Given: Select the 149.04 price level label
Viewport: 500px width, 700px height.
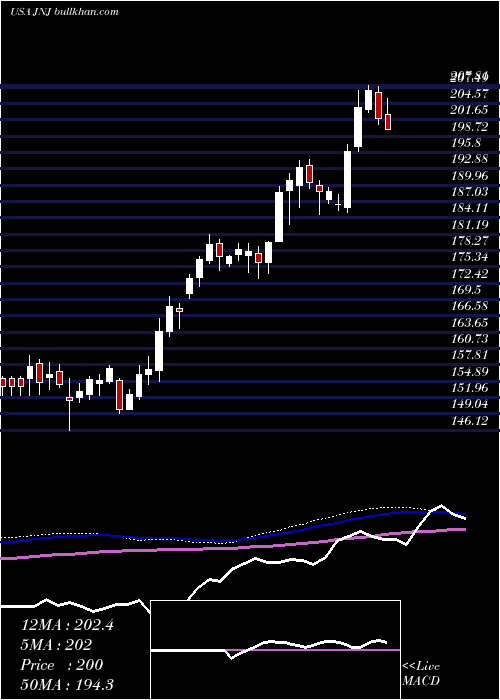Looking at the screenshot, I should point(469,404).
